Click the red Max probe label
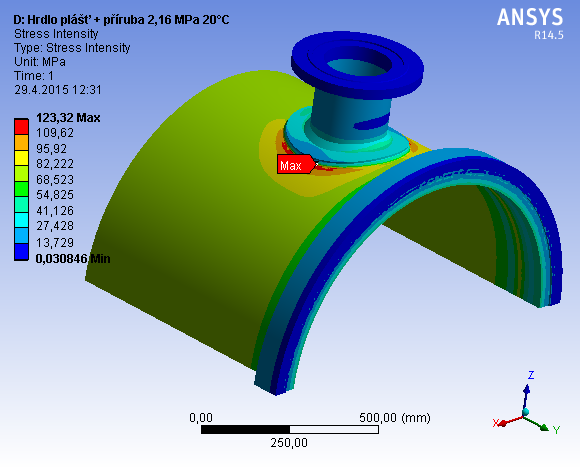Viewport: 580px width, 467px height. pyautogui.click(x=296, y=165)
